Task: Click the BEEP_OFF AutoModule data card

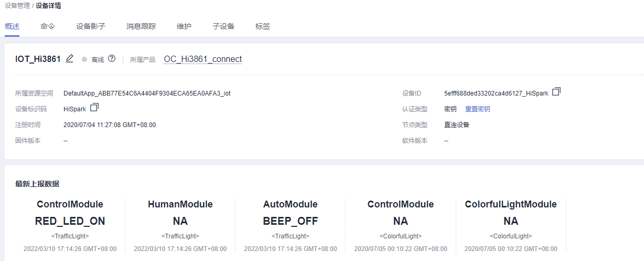Action: pos(290,221)
